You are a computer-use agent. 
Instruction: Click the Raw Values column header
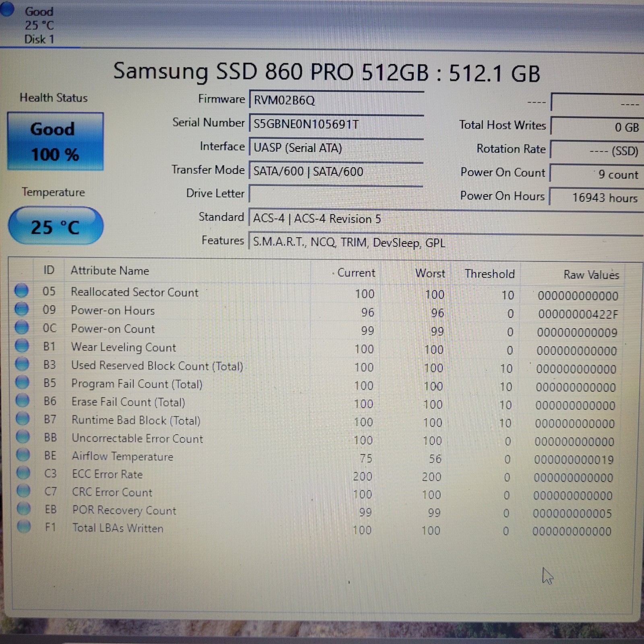(x=591, y=275)
